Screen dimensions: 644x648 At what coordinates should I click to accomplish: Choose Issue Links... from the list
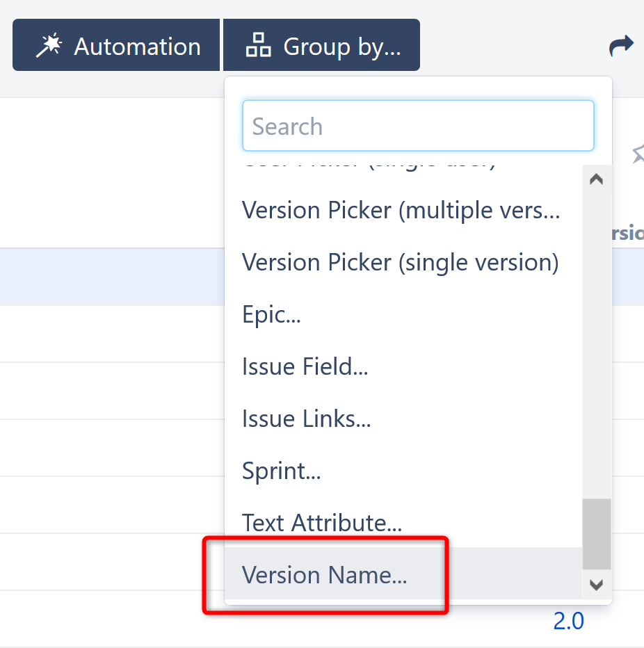[x=306, y=419]
